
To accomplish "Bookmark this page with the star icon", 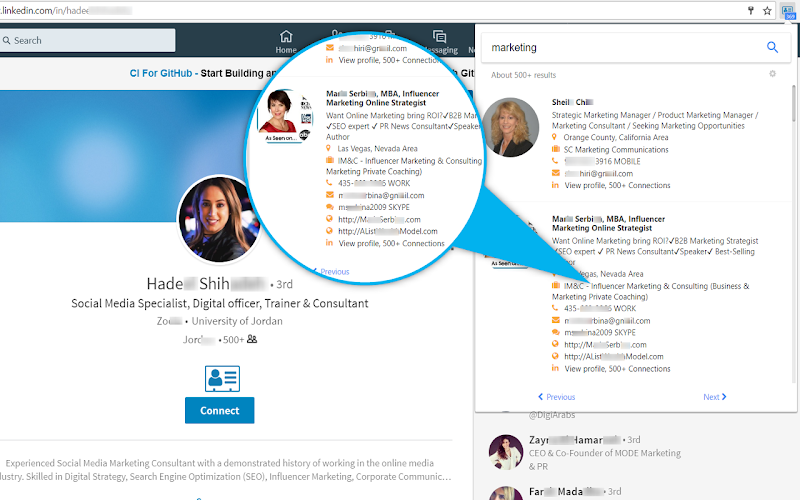I will 767,11.
